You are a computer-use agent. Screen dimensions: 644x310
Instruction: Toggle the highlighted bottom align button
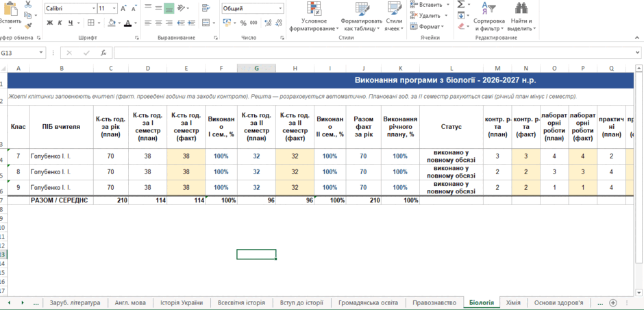[169, 8]
